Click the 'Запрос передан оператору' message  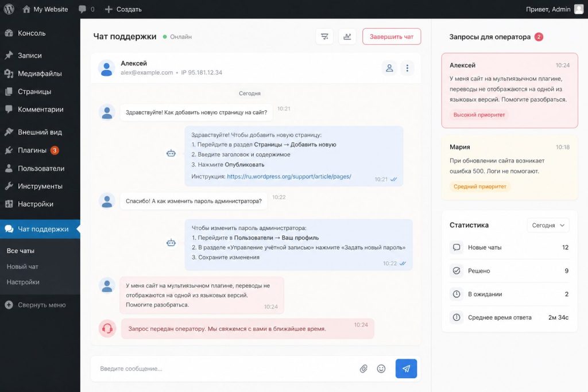pos(247,329)
